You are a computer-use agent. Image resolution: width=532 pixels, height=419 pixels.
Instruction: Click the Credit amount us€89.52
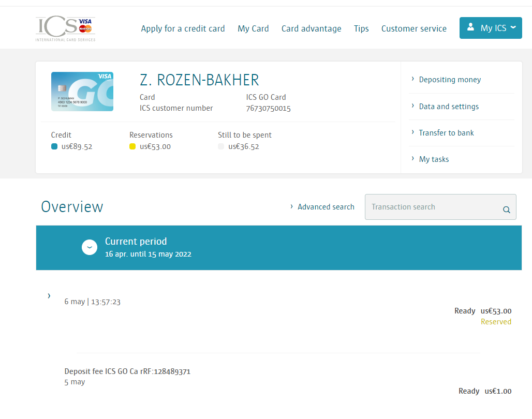77,146
